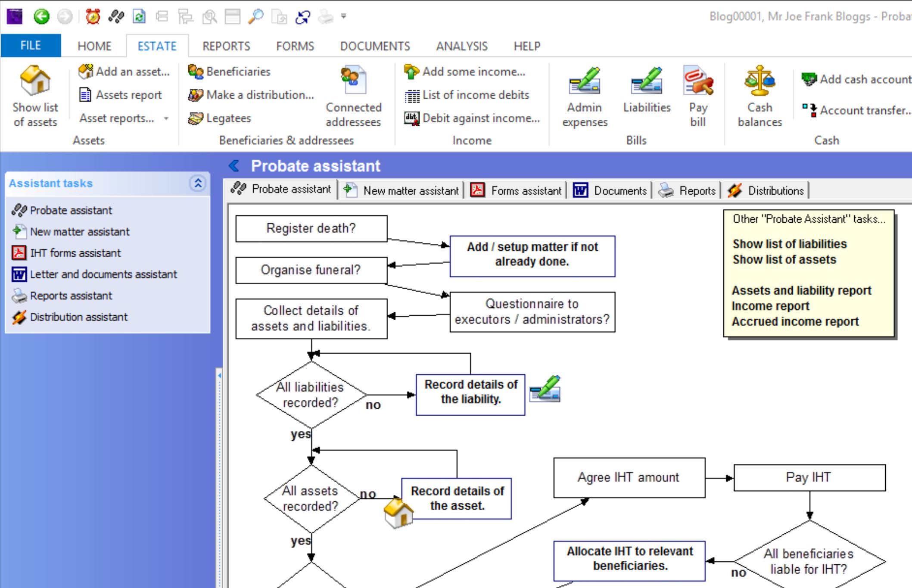Open the FILE menu
The width and height of the screenshot is (912, 588).
(31, 46)
